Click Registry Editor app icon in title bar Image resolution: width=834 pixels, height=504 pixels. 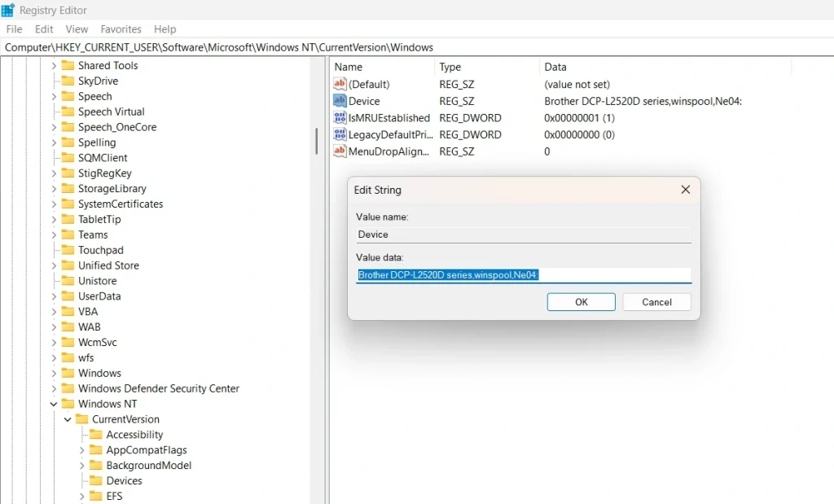coord(8,11)
